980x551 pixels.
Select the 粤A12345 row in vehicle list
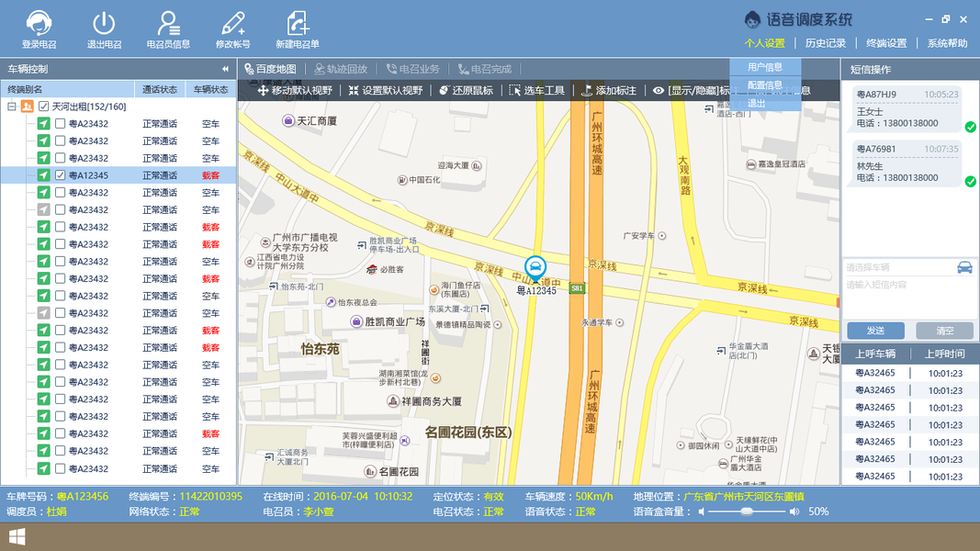pyautogui.click(x=118, y=175)
